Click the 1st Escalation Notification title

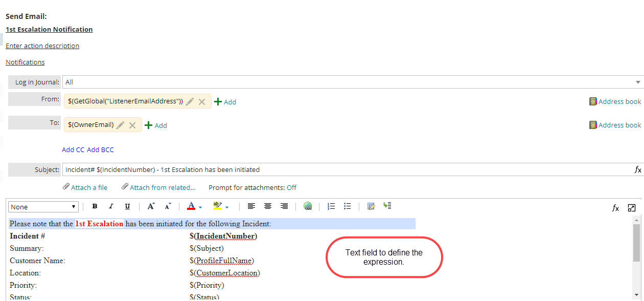point(49,29)
